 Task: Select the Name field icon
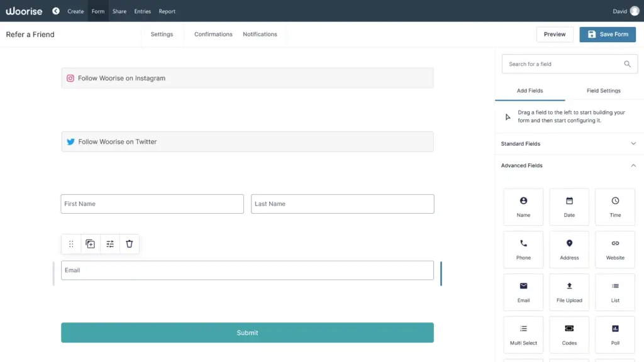(x=523, y=206)
